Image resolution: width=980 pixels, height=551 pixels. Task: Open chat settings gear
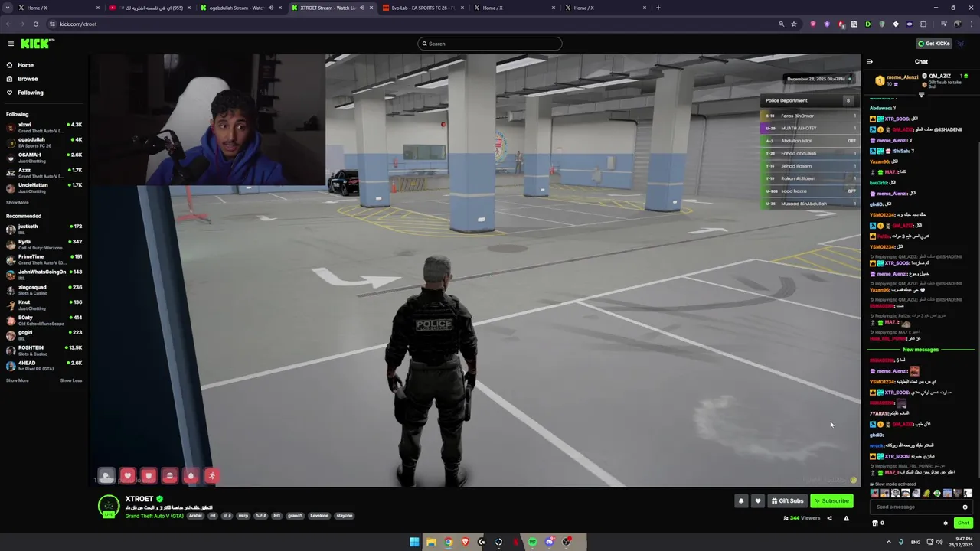946,523
